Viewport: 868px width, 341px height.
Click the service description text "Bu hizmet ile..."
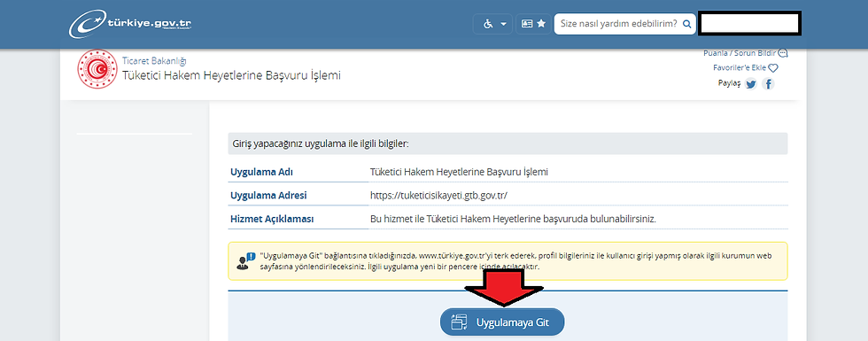513,219
